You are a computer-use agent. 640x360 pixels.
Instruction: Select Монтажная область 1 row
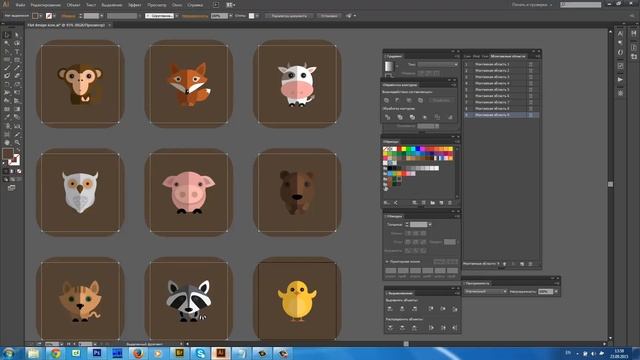[501, 64]
